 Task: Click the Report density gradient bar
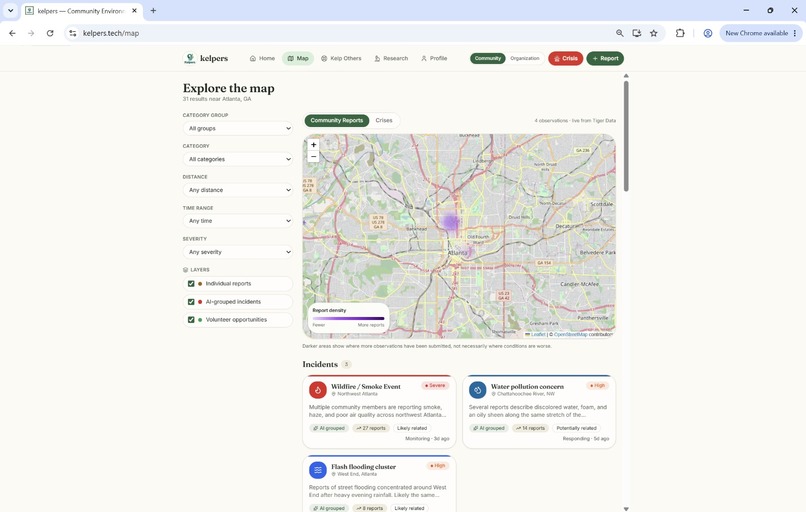[x=348, y=319]
